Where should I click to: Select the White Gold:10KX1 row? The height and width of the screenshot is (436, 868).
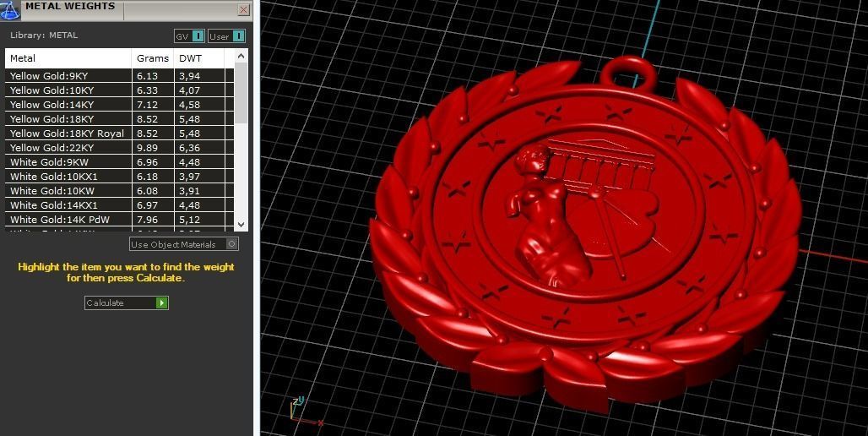[x=119, y=177]
